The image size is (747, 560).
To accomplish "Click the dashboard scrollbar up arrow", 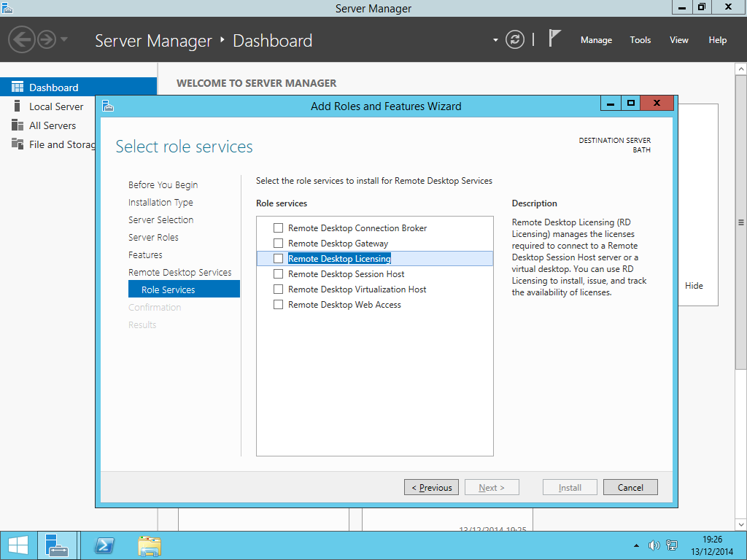I will (x=741, y=69).
